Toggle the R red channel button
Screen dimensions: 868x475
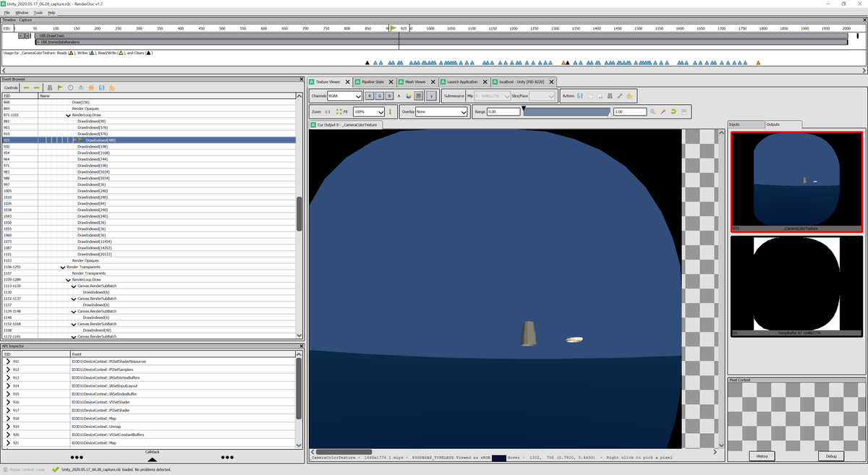point(370,95)
